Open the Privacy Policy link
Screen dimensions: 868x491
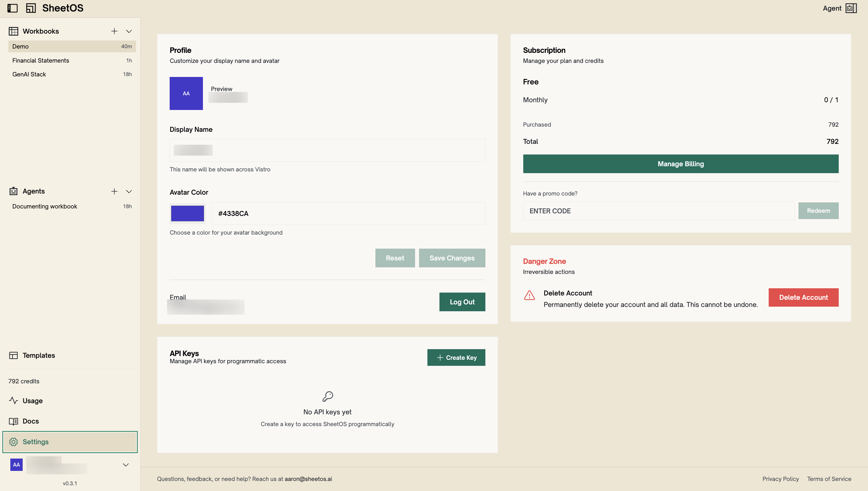click(x=780, y=479)
